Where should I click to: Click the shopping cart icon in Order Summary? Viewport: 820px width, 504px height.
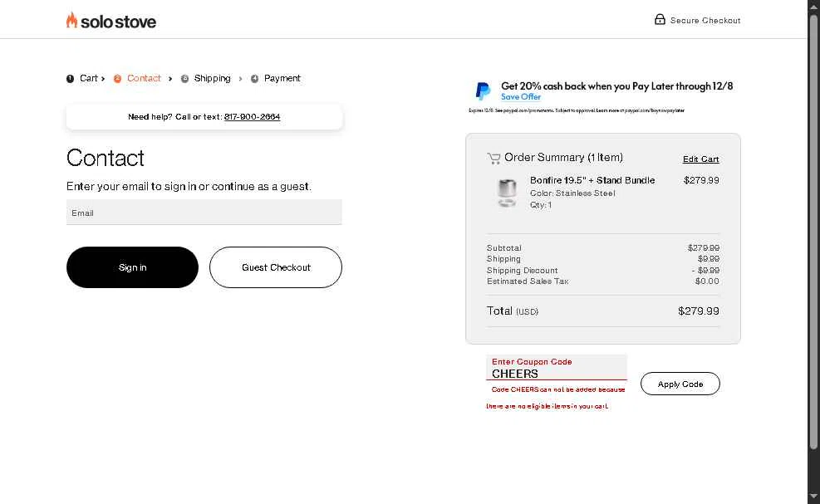click(493, 159)
